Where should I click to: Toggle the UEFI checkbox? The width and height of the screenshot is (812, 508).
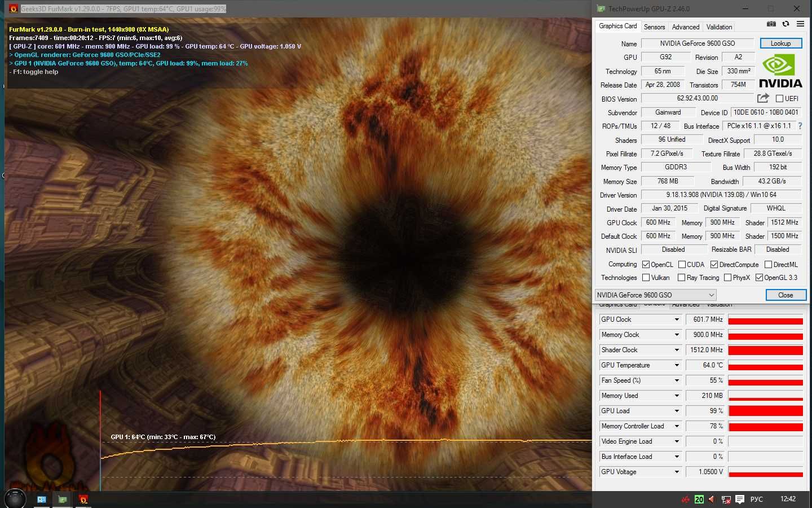[779, 99]
